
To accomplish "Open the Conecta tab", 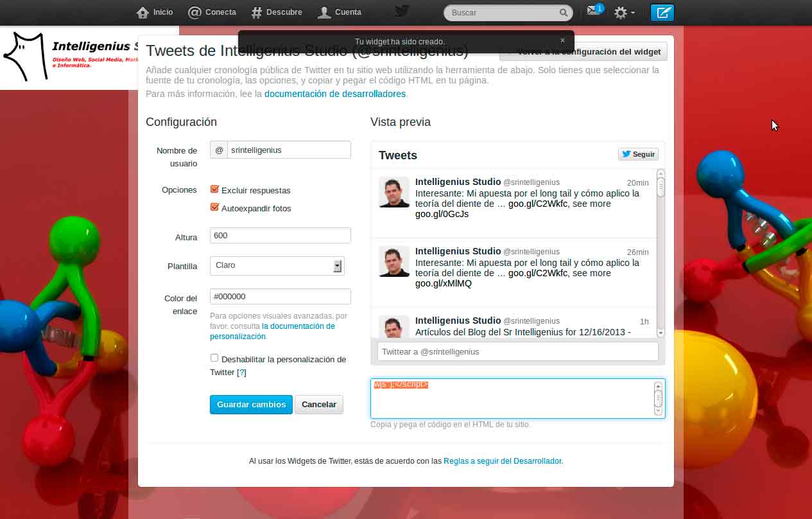I will [212, 12].
